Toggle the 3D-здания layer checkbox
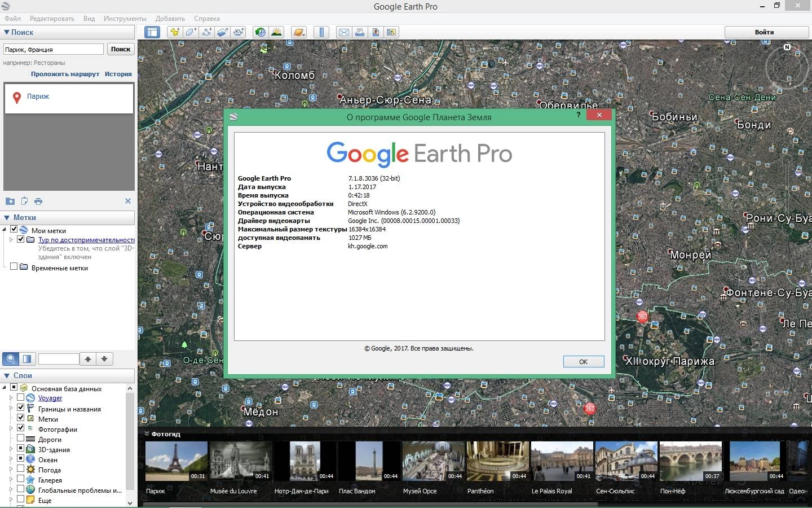 point(21,449)
